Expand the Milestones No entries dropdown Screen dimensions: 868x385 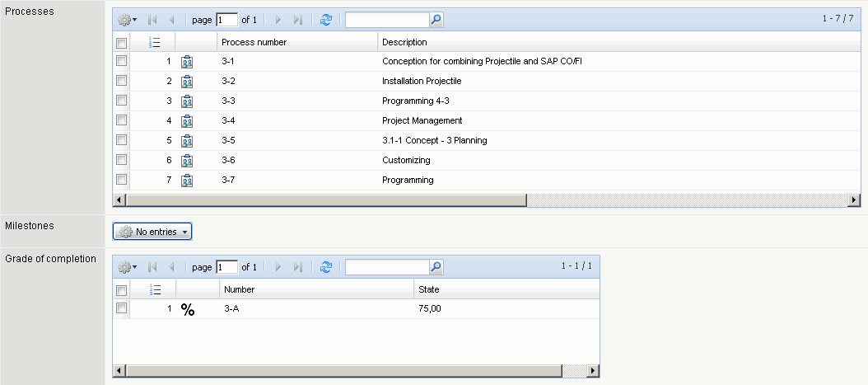pos(152,232)
